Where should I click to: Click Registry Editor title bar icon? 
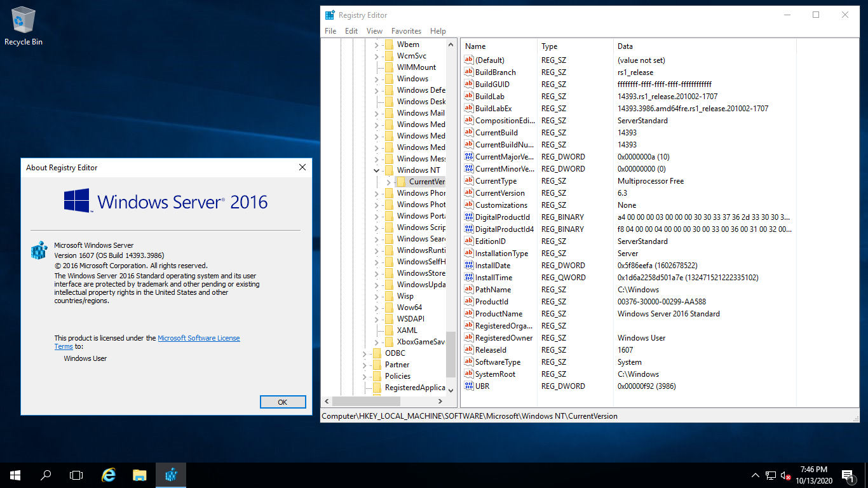329,15
